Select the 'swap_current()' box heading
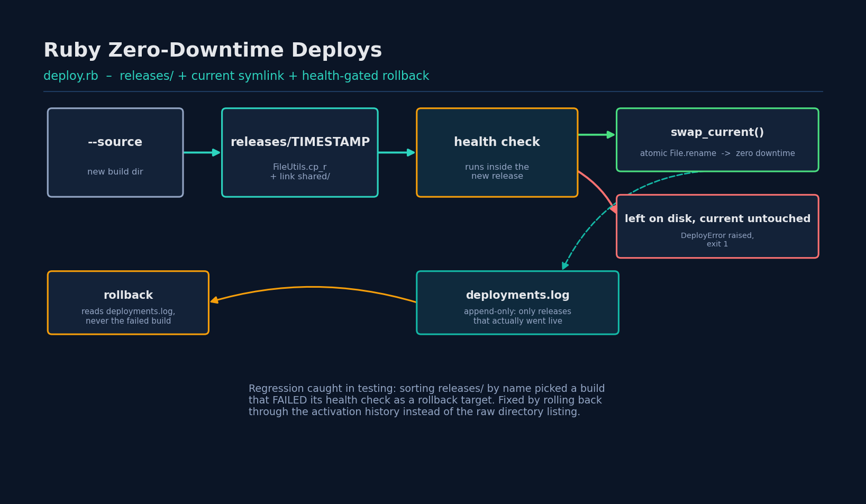The height and width of the screenshot is (504, 866). coord(717,133)
